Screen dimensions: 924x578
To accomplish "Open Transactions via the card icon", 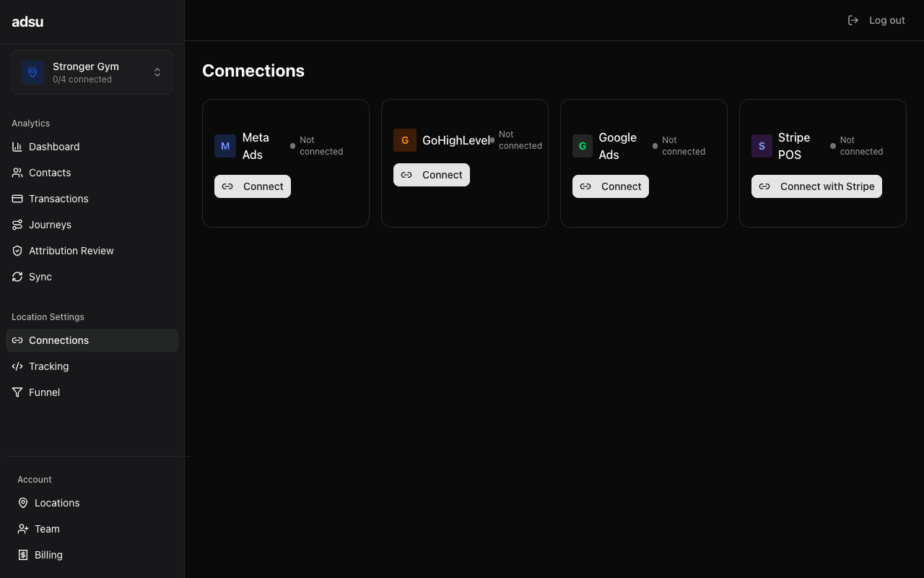I will [17, 199].
